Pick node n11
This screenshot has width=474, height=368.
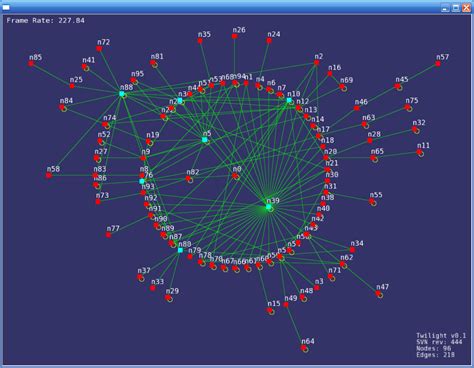(419, 152)
